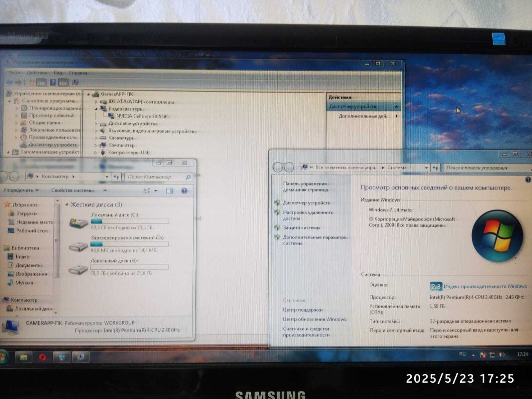Click the D: drive capacity bar
The height and width of the screenshot is (399, 532).
point(129,244)
